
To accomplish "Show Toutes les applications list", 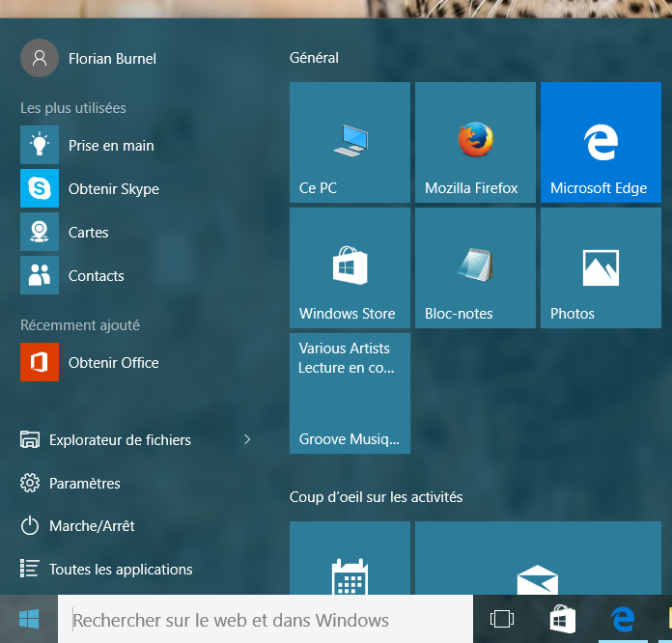I will click(121, 570).
